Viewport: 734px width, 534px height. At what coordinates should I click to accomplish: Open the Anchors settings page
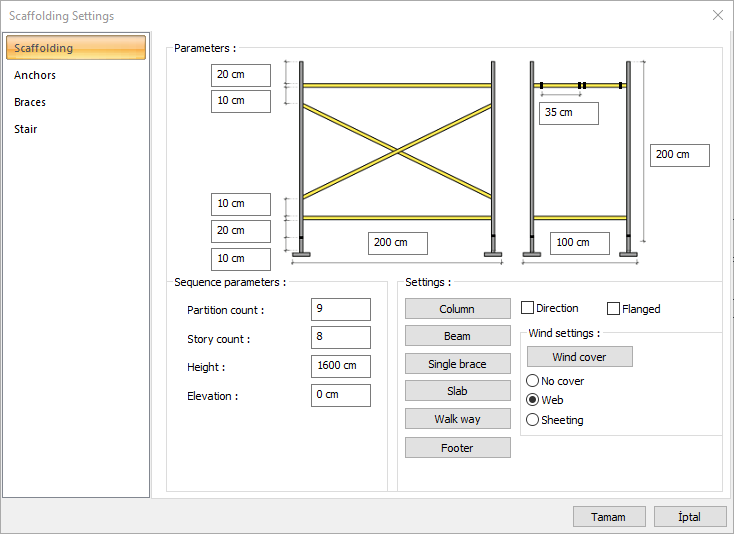(36, 75)
